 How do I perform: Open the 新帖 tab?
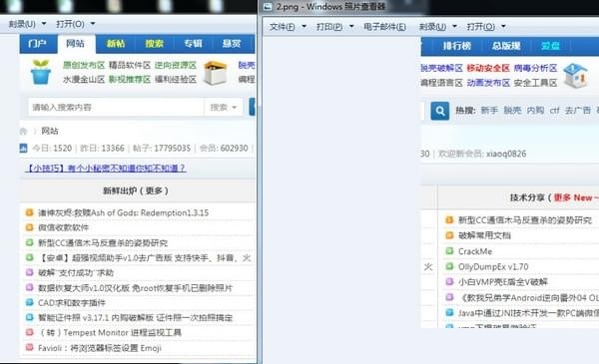(x=116, y=44)
